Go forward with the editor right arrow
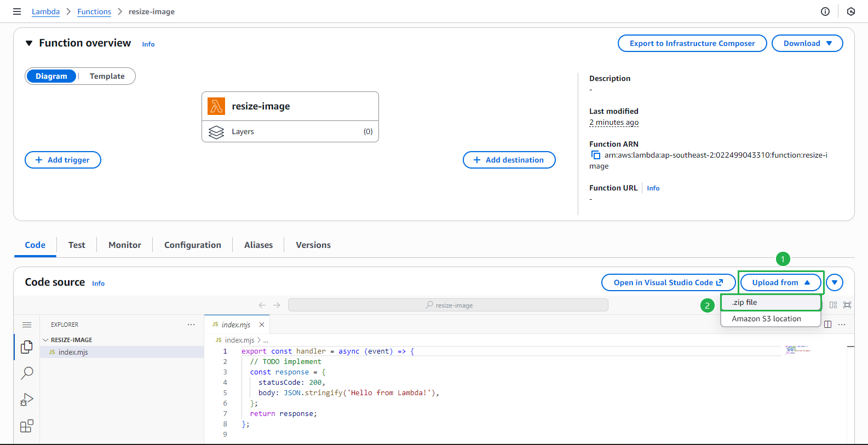 (x=277, y=305)
